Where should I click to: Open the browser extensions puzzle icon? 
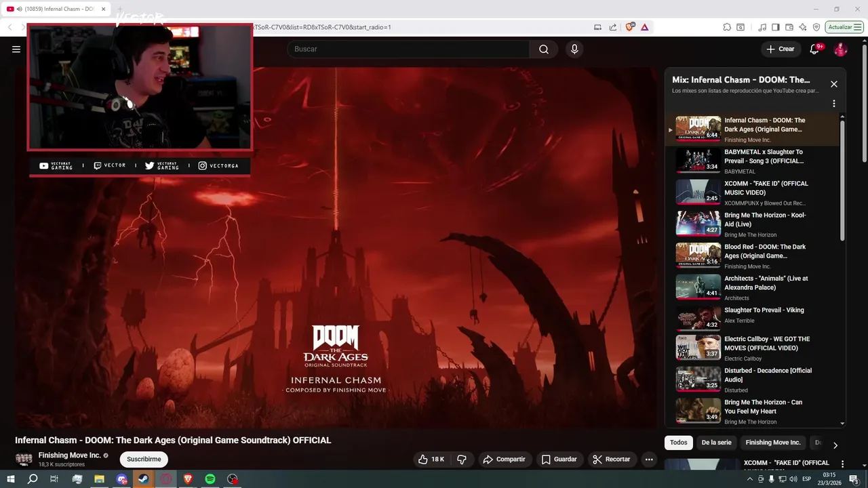(x=727, y=27)
